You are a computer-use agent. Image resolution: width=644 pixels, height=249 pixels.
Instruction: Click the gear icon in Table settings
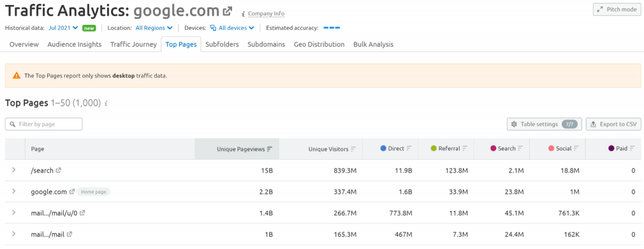(514, 124)
